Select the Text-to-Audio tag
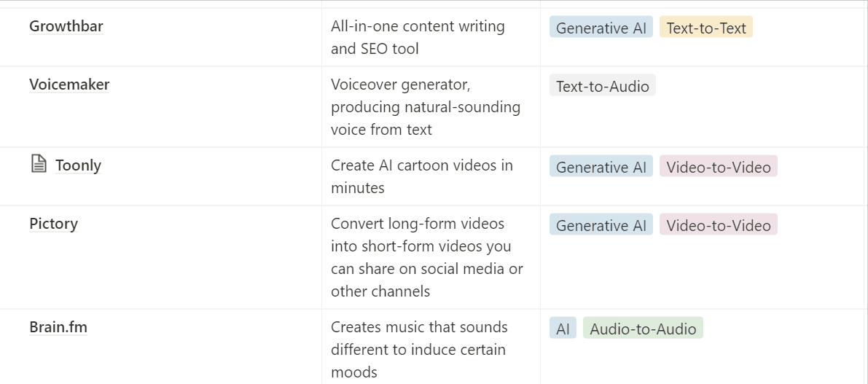 (602, 85)
